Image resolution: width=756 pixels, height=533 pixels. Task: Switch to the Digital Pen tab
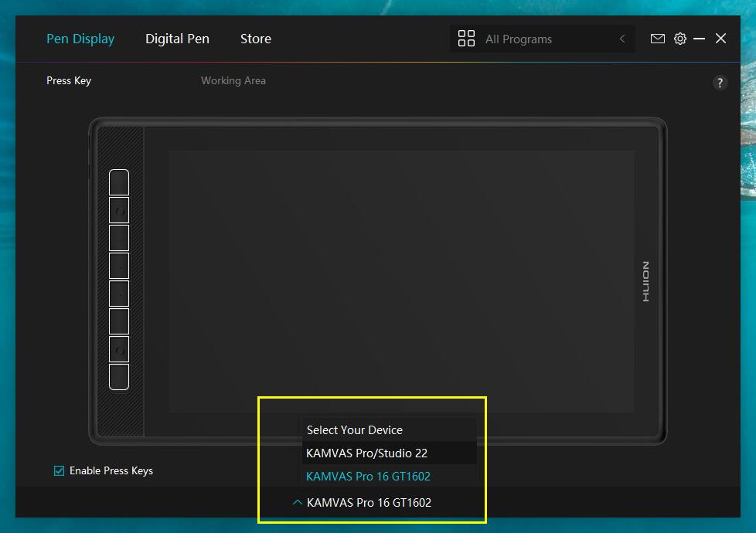pyautogui.click(x=178, y=39)
